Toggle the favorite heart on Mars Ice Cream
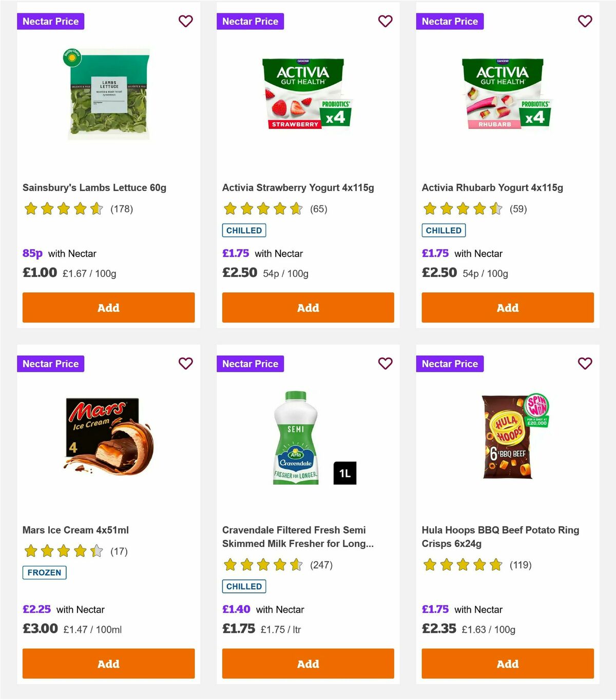This screenshot has width=616, height=700. [x=186, y=363]
